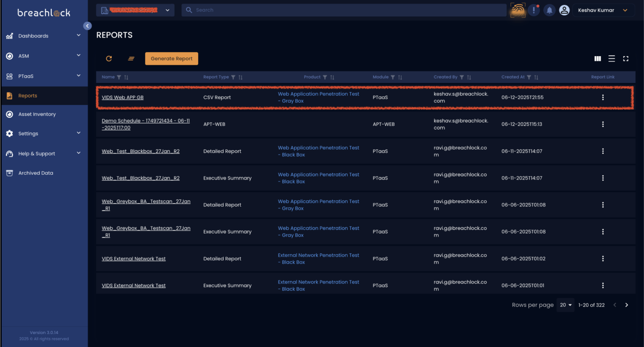The width and height of the screenshot is (644, 347).
Task: Open actions for Web_Test_Blackbox Executive Summary
Action: pyautogui.click(x=603, y=178)
